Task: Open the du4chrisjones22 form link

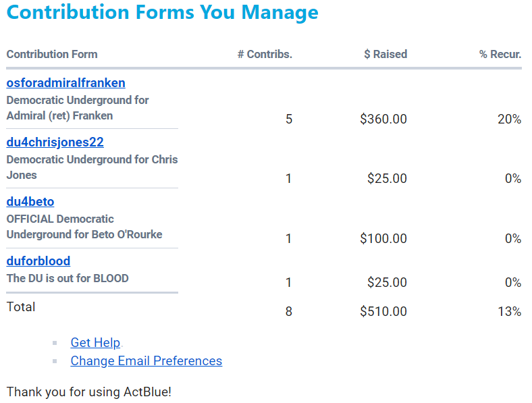Action: click(55, 142)
